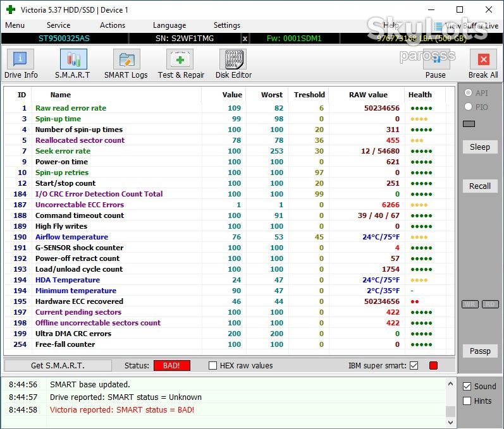Open the Settings menu
The image size is (504, 429).
point(226,25)
